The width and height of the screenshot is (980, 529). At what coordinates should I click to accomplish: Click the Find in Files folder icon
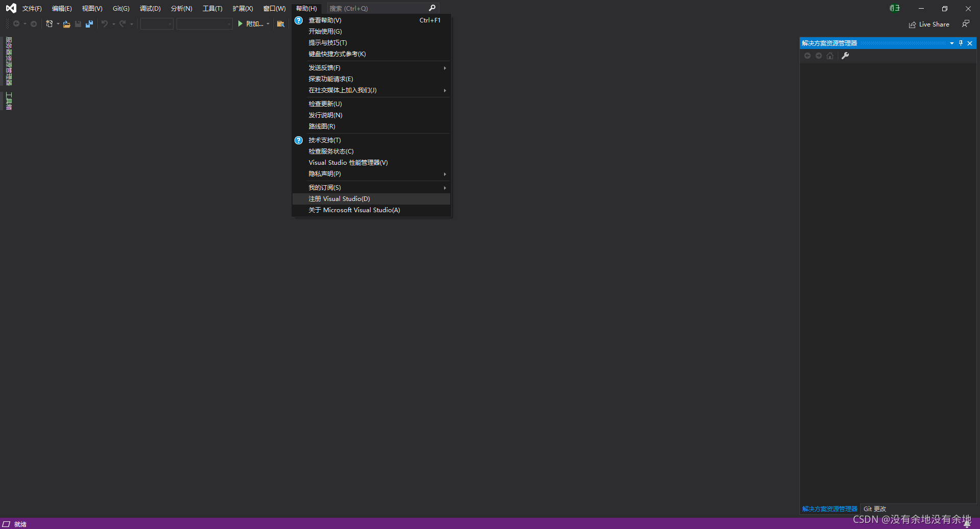[280, 24]
